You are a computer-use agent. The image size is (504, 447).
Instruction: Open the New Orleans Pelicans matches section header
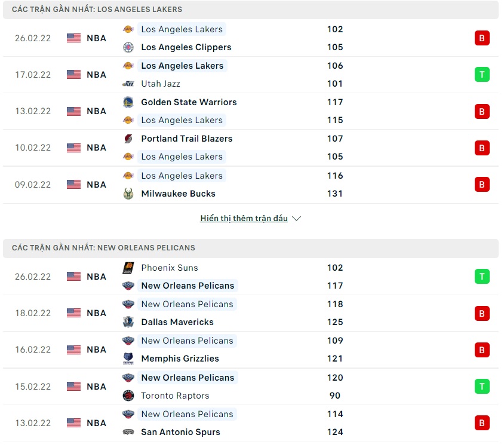tap(103, 248)
